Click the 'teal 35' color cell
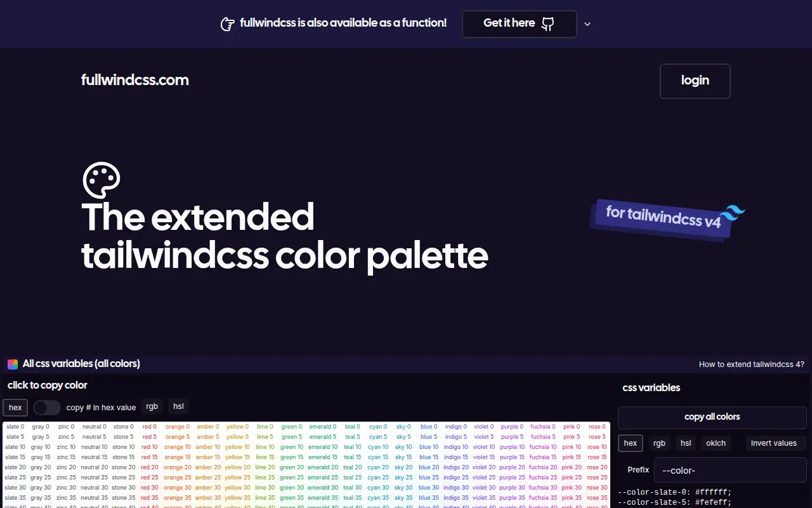 [353, 498]
